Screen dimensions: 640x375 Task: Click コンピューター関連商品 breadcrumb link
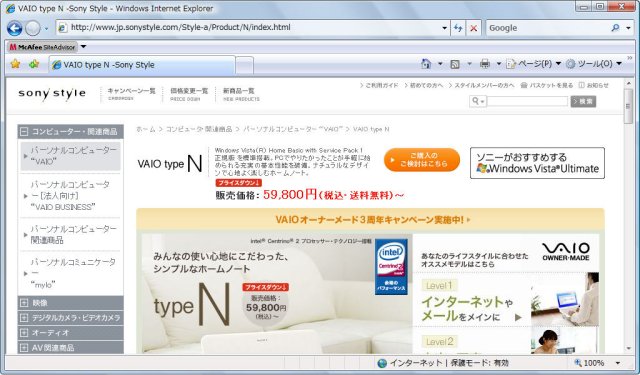coord(198,129)
